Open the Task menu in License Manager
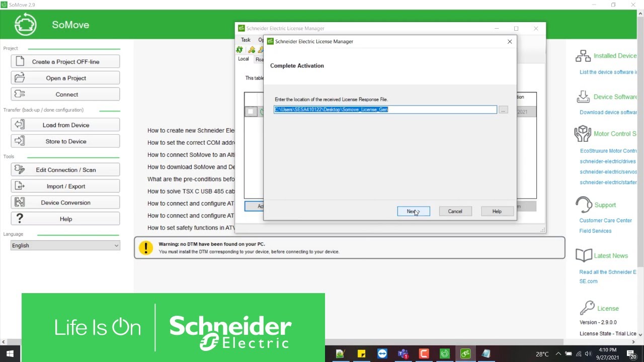The image size is (644, 362). [246, 40]
